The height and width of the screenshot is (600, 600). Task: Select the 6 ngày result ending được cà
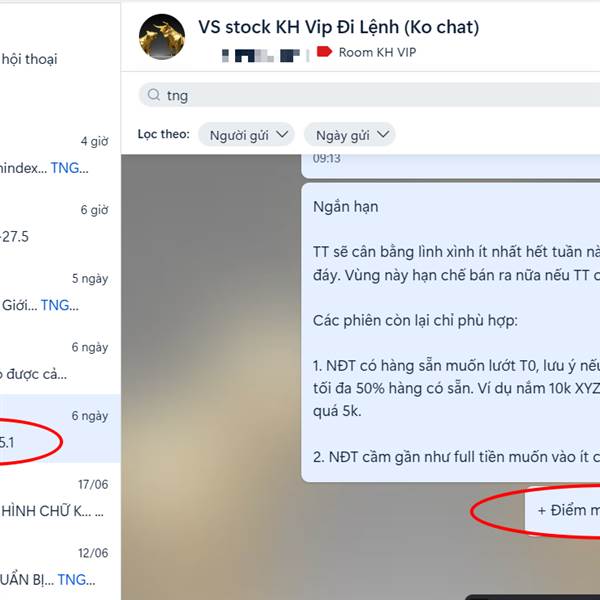[60, 360]
